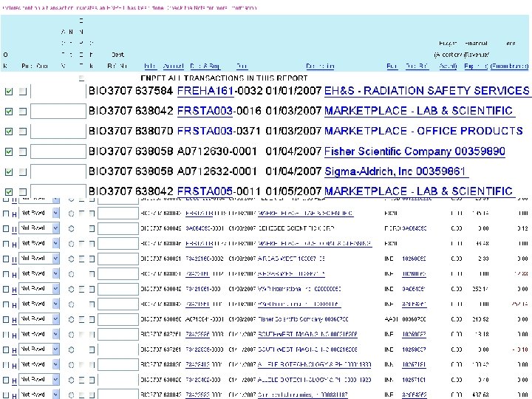Viewport: 532px width, 399px height.
Task: Select radio button in Genesee Scientific Corp row
Action: click(71, 228)
